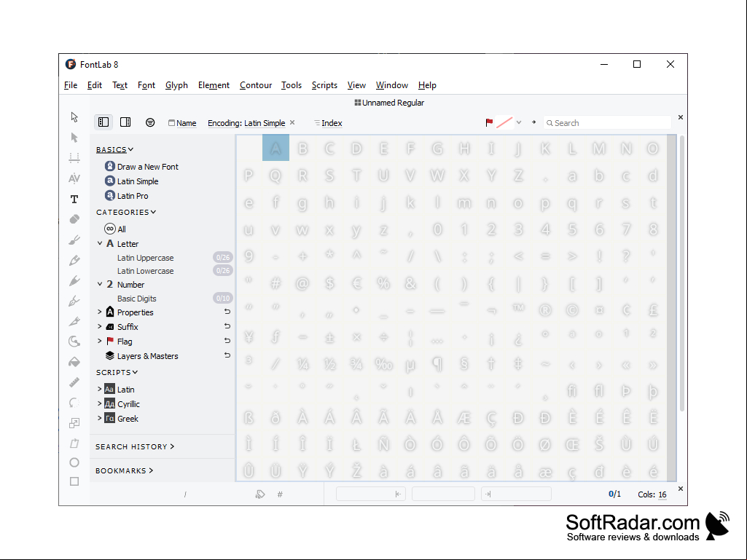The width and height of the screenshot is (747, 560).
Task: Choose Draw a New Font
Action: click(x=141, y=167)
